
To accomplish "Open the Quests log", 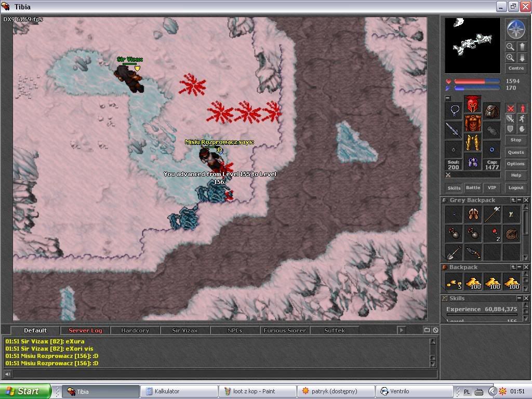I will [x=516, y=152].
